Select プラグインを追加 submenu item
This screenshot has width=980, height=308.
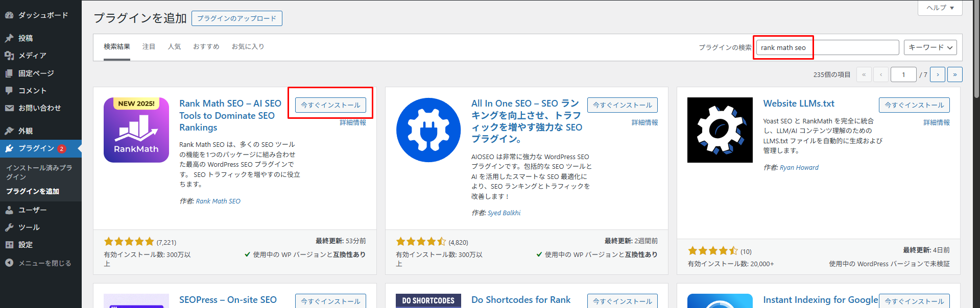[x=33, y=191]
